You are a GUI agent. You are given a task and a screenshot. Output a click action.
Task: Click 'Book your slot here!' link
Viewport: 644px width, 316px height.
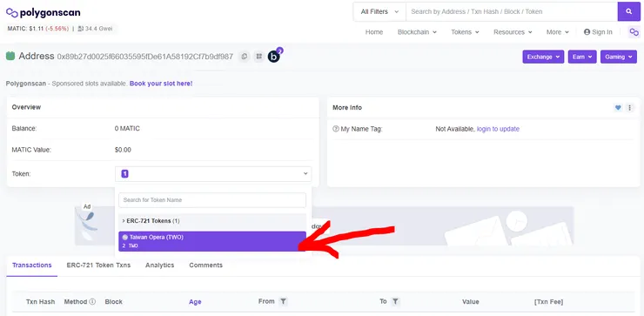coord(161,84)
